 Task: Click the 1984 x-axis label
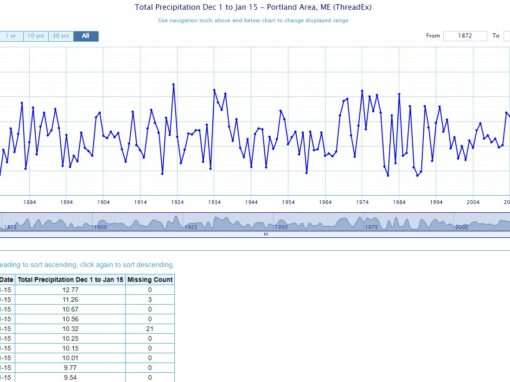(399, 202)
